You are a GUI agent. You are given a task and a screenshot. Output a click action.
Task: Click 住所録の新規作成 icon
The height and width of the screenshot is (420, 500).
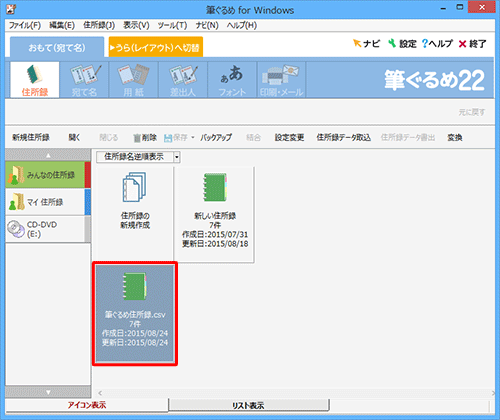click(135, 201)
